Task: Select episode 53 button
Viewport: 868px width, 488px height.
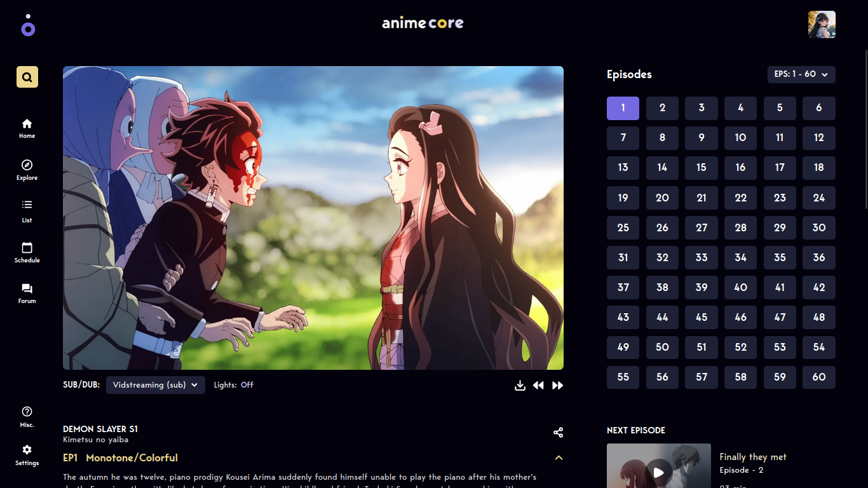Action: click(x=780, y=347)
